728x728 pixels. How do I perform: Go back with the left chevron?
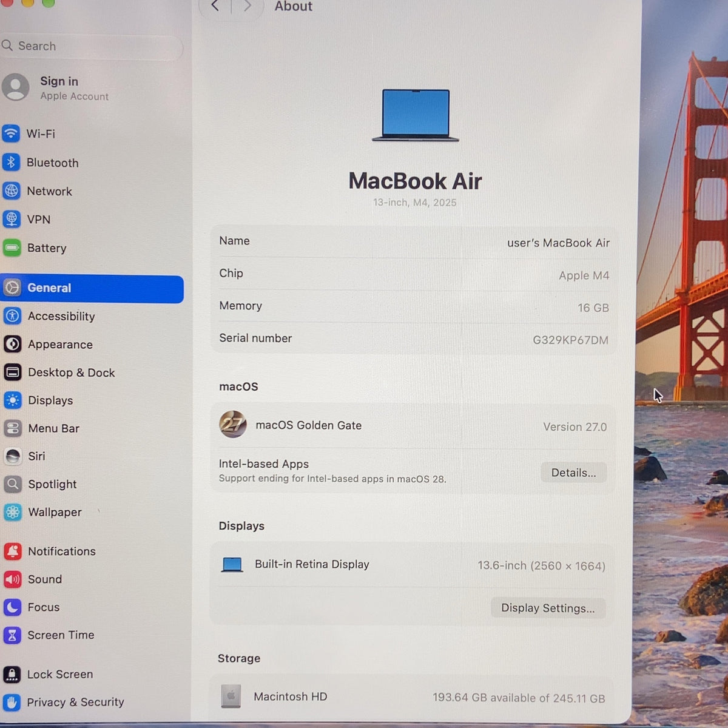tap(215, 6)
